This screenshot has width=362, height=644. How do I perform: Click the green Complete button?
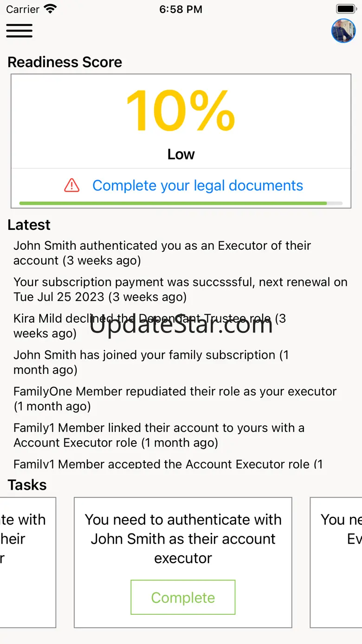(183, 597)
